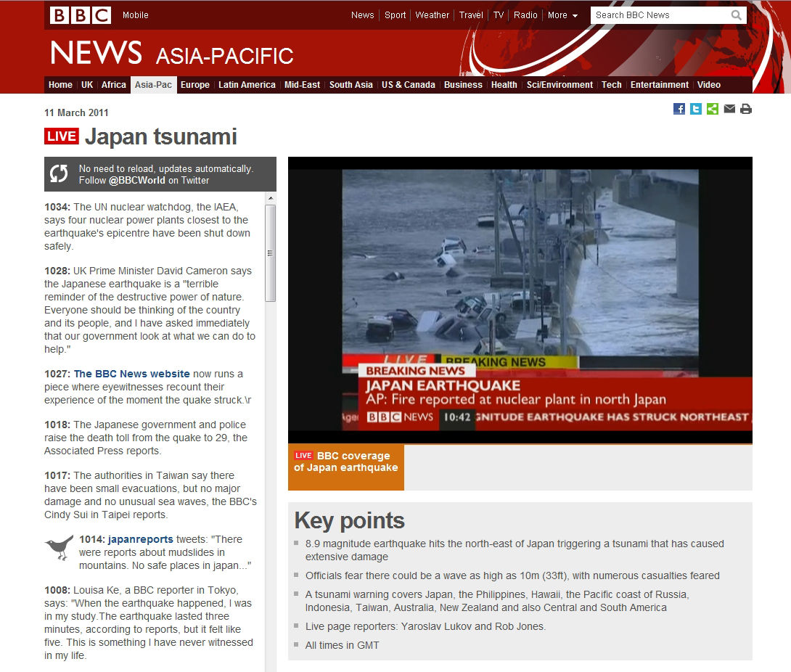Open the TV section
Viewport: 791px width, 672px height.
pos(499,15)
